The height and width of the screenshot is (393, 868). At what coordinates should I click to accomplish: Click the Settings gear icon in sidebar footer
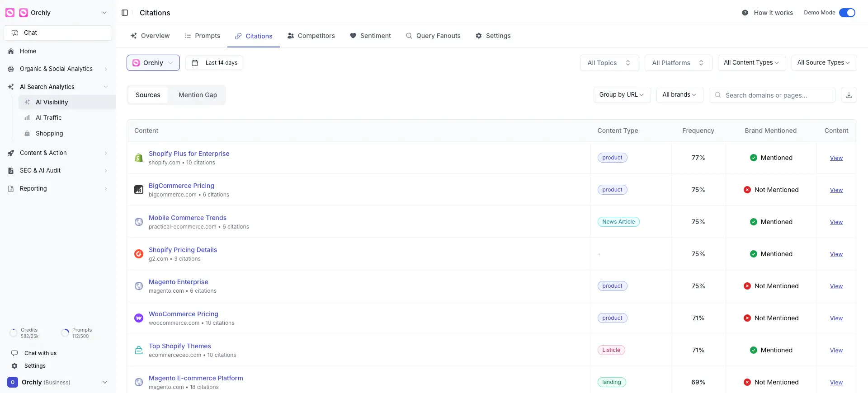tap(14, 366)
